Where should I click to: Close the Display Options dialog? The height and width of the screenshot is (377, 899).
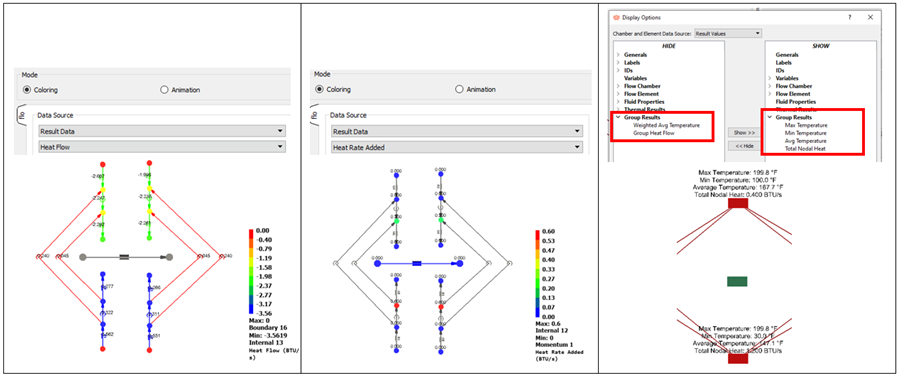pyautogui.click(x=870, y=17)
